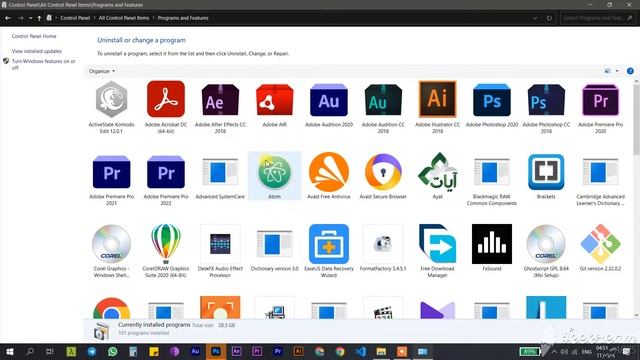The image size is (640, 360).
Task: Select Adobe After Effects CC 2018
Action: [x=220, y=107]
